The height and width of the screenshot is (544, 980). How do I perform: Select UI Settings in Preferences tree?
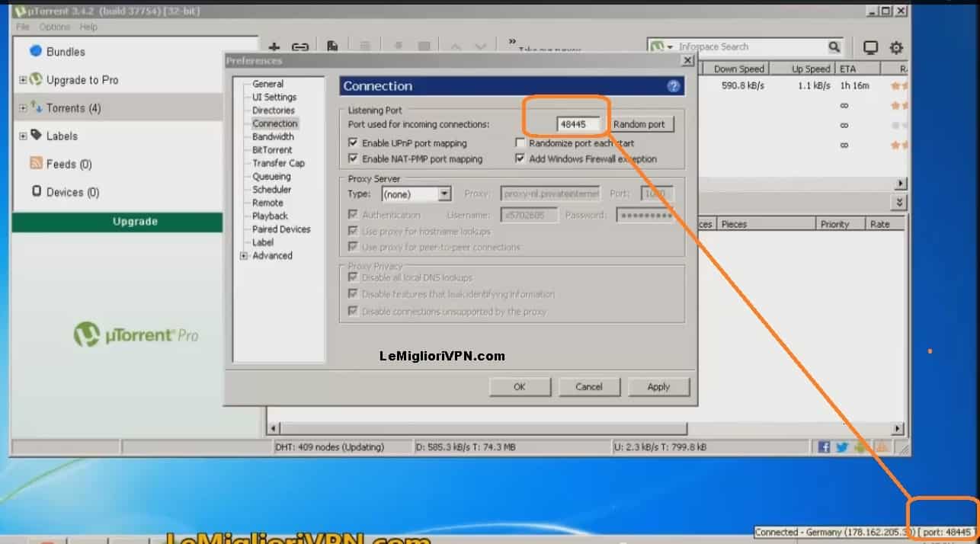pyautogui.click(x=274, y=97)
